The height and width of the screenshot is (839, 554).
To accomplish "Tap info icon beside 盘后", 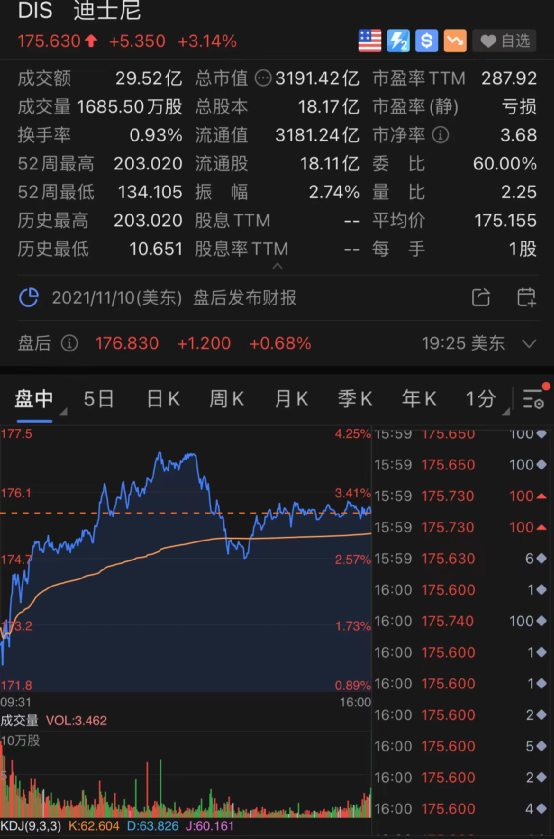I will tap(69, 343).
